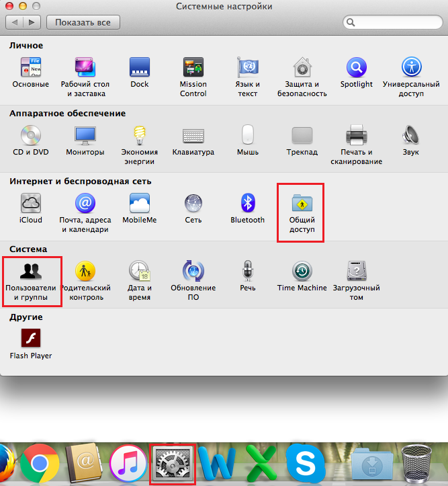Minimize window with the yellow button
Viewport: 448px width, 486px height.
click(x=24, y=6)
